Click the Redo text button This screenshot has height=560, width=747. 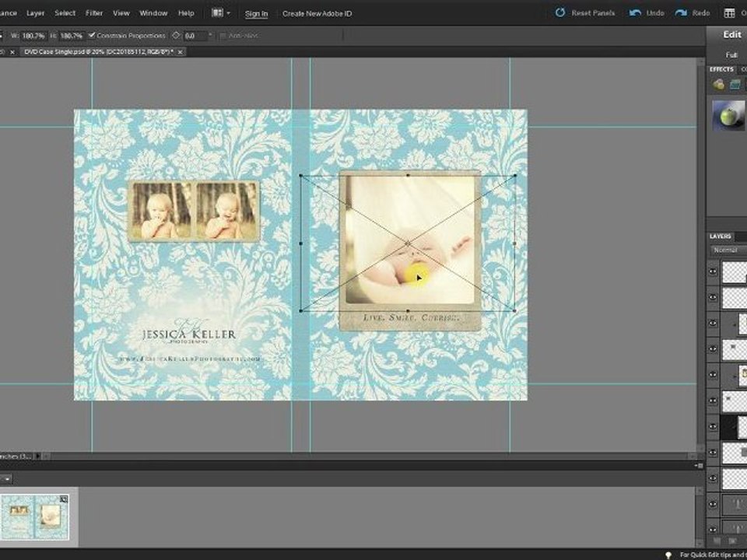click(x=701, y=13)
